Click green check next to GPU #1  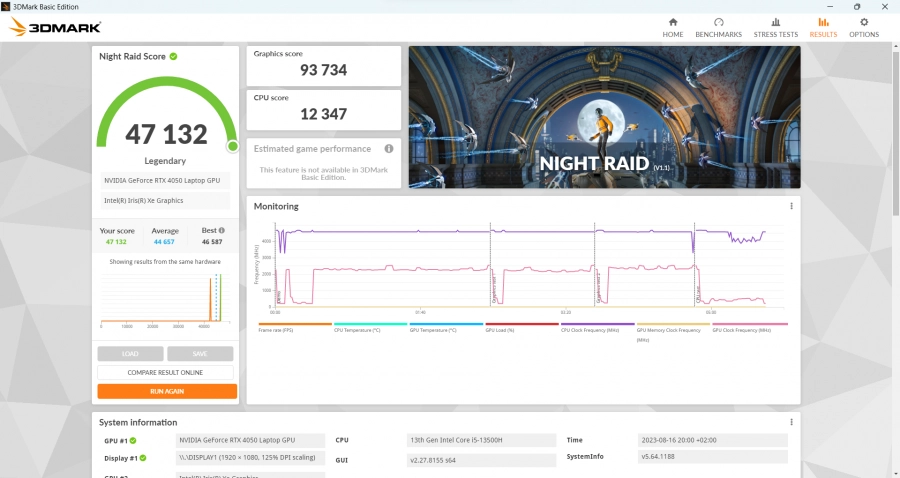tap(133, 441)
